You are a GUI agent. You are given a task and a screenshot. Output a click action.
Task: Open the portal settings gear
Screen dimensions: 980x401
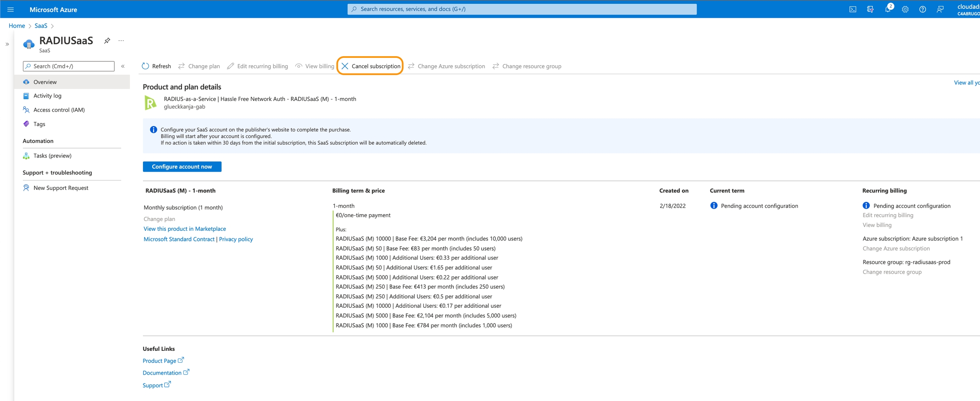(905, 9)
